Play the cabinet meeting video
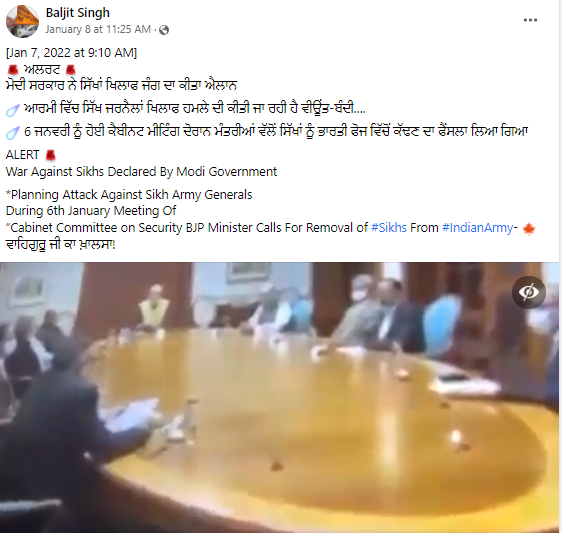 [x=280, y=397]
